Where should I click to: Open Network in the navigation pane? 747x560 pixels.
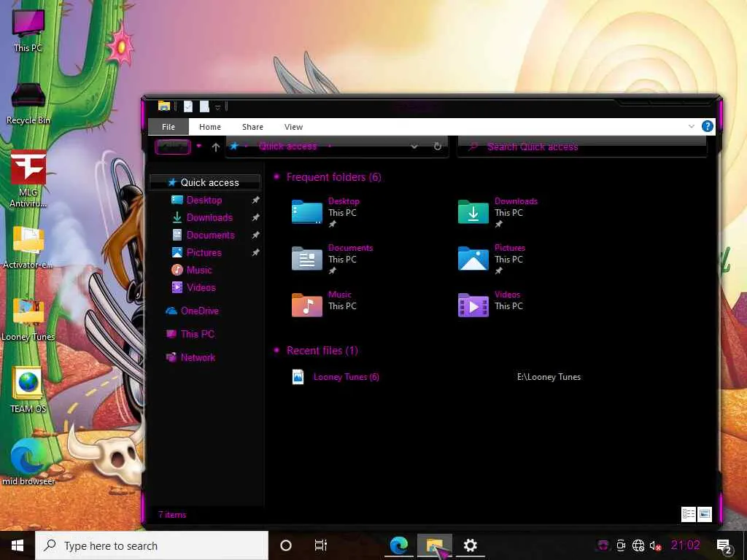tap(198, 357)
